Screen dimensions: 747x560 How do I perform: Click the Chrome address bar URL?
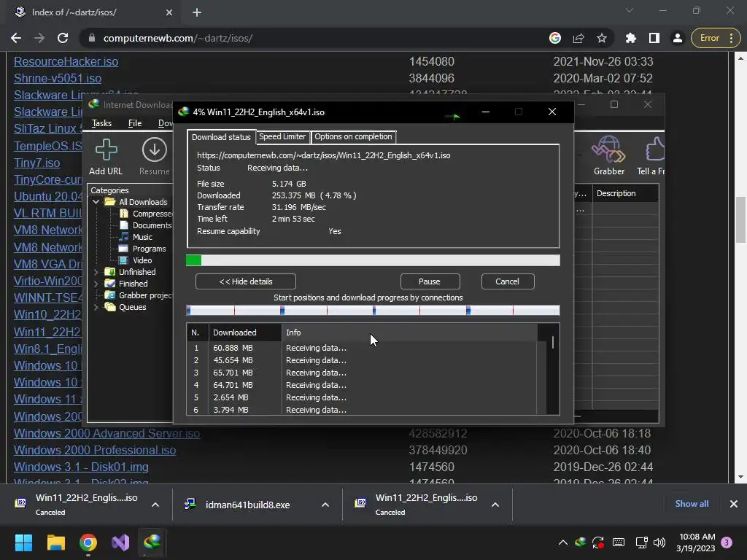click(x=178, y=38)
